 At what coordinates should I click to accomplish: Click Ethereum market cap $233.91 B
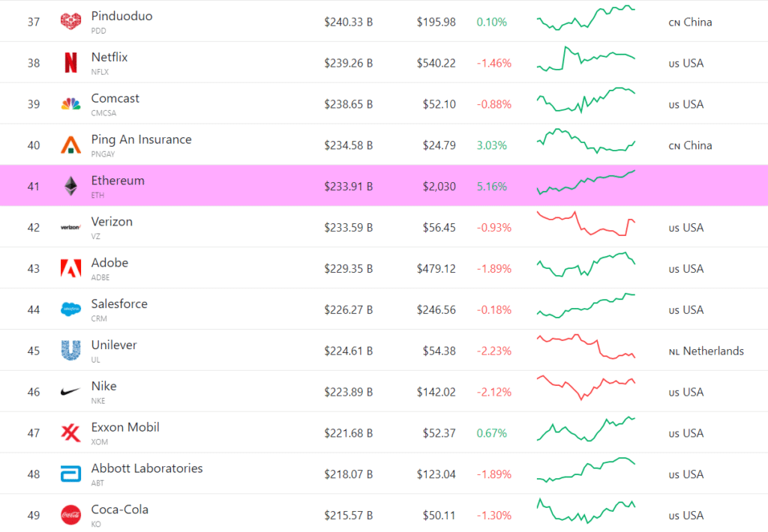(x=348, y=187)
